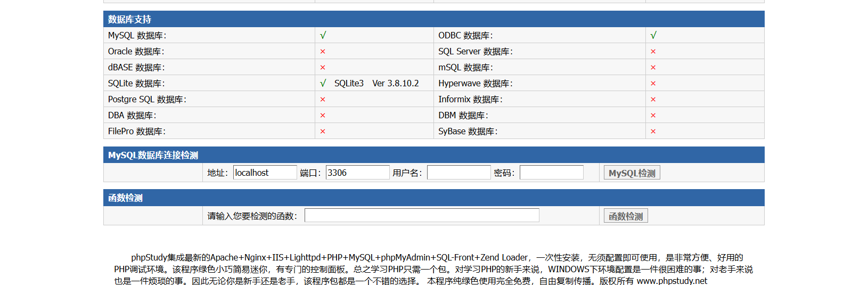Click the red cross for SQL Server 数据库

653,52
